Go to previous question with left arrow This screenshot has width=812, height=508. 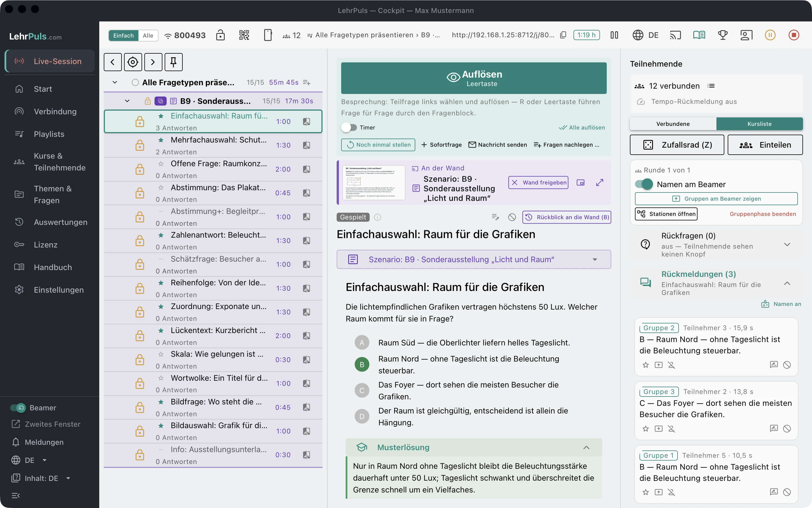point(113,62)
